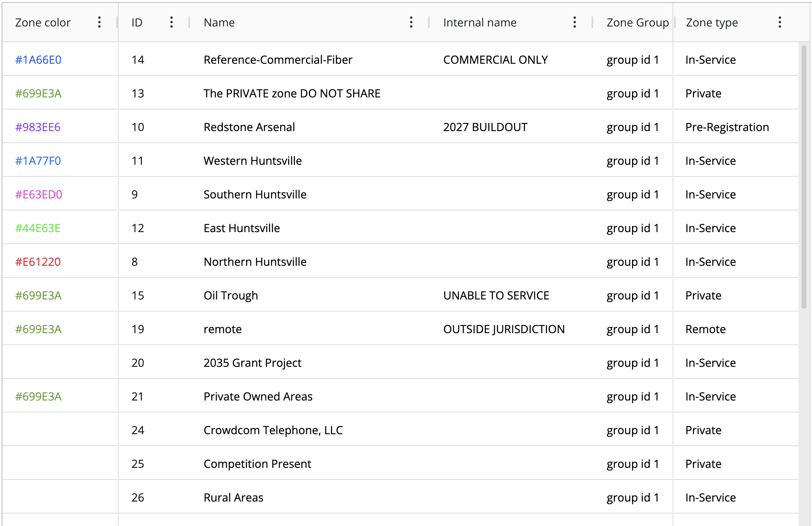Open the Zone type column kebab menu
Screen dimensions: 812x526
coord(779,22)
